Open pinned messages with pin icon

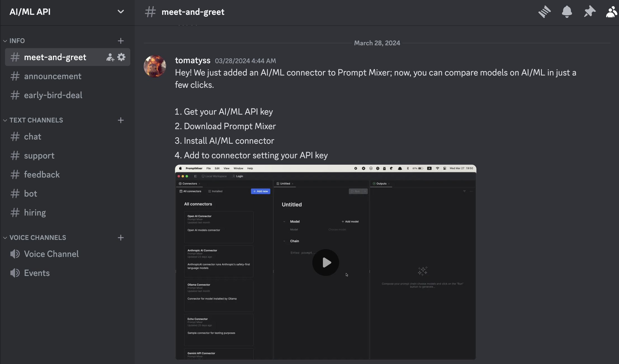(x=589, y=12)
